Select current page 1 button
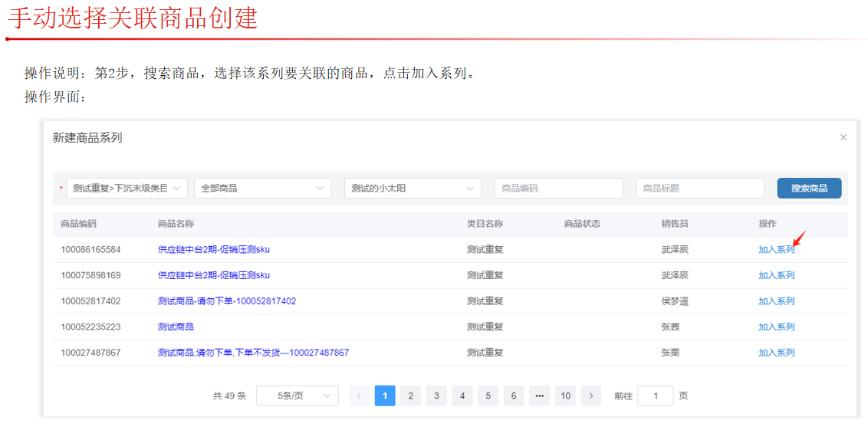The width and height of the screenshot is (868, 427). tap(385, 396)
